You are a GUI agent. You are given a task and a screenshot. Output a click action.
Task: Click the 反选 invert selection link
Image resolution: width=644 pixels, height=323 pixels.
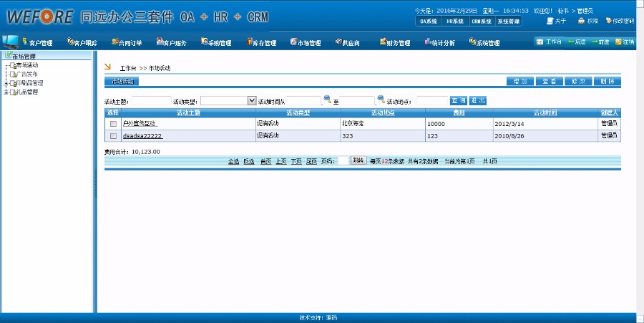[249, 162]
